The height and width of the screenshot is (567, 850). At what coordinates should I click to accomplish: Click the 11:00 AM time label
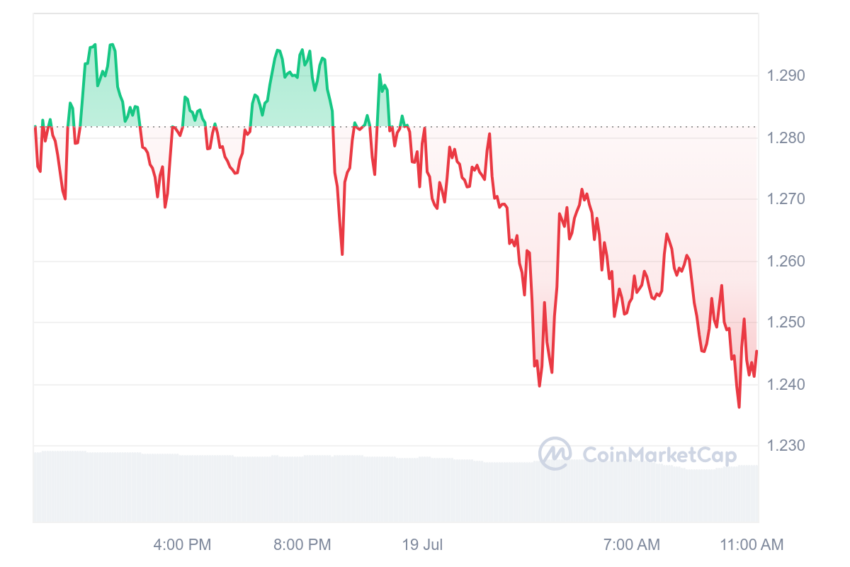tap(751, 544)
